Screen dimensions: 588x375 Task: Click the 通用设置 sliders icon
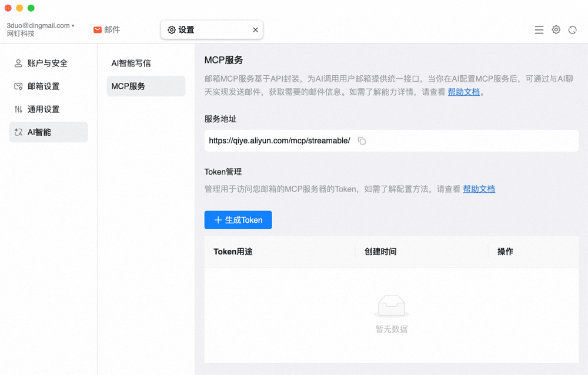click(18, 109)
